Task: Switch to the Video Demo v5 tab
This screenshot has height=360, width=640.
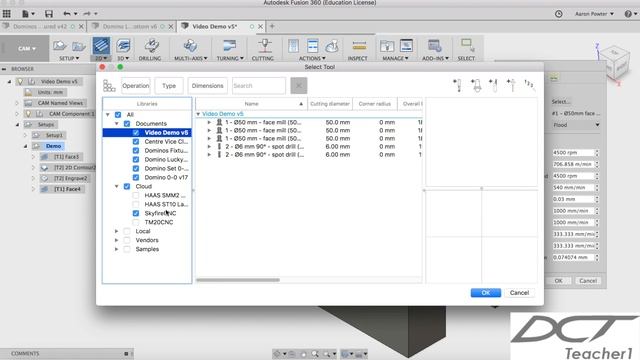Action: [x=215, y=27]
